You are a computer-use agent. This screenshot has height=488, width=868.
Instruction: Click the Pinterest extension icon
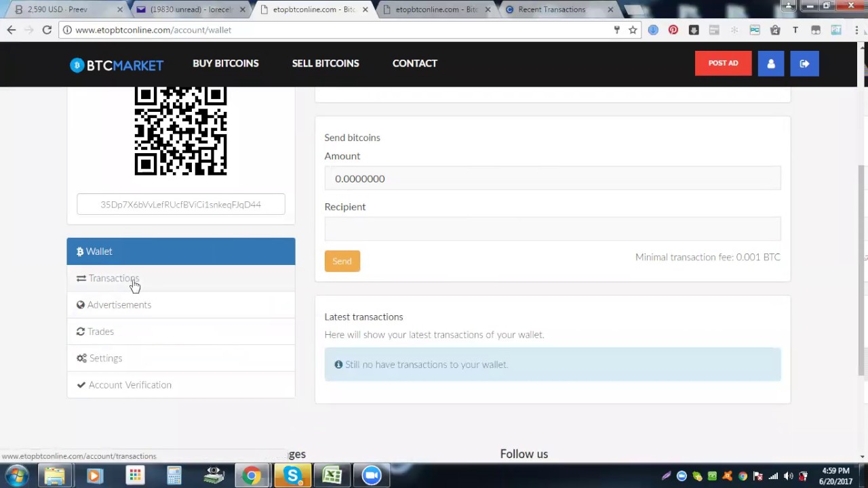(673, 30)
